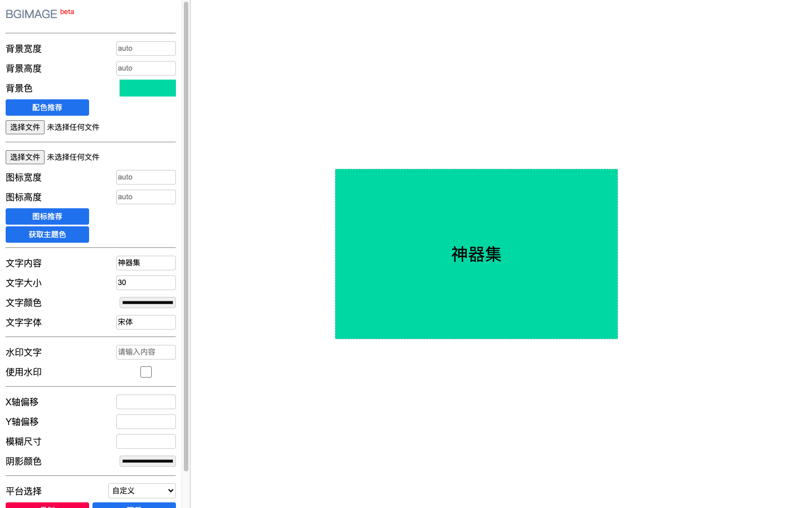Open the text color picker
This screenshot has width=812, height=508.
point(147,303)
